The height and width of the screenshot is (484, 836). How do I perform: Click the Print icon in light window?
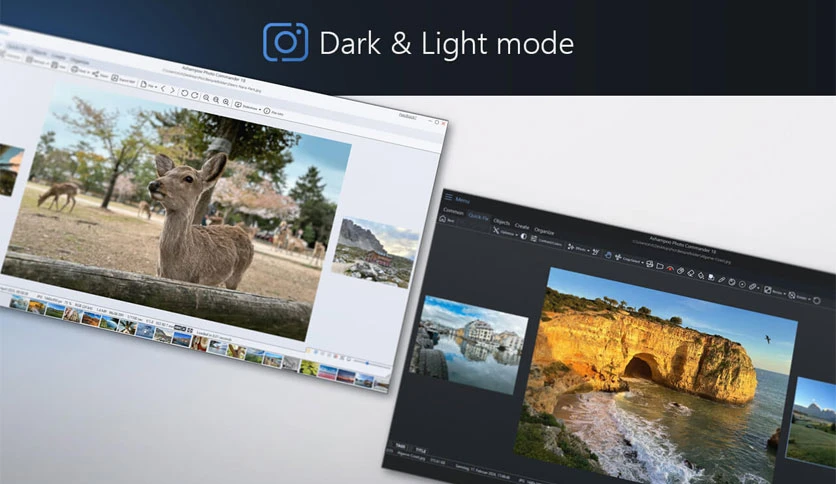click(75, 69)
